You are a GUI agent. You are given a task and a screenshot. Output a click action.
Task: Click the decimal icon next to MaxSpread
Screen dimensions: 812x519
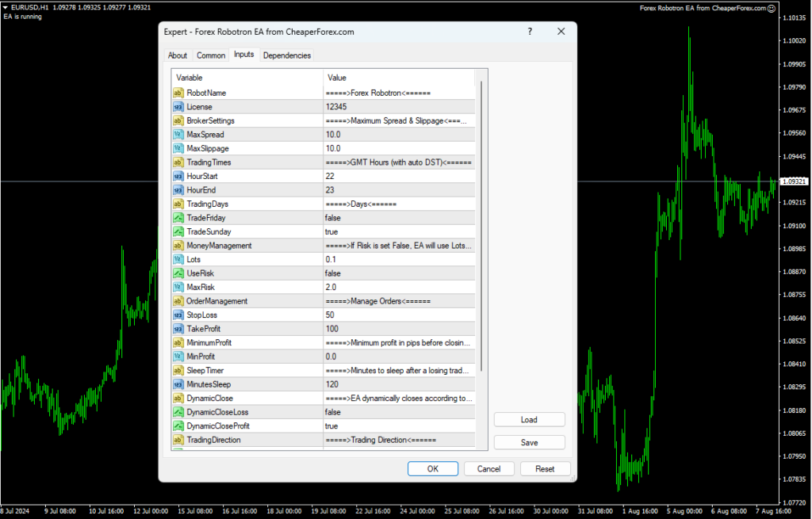click(x=178, y=134)
